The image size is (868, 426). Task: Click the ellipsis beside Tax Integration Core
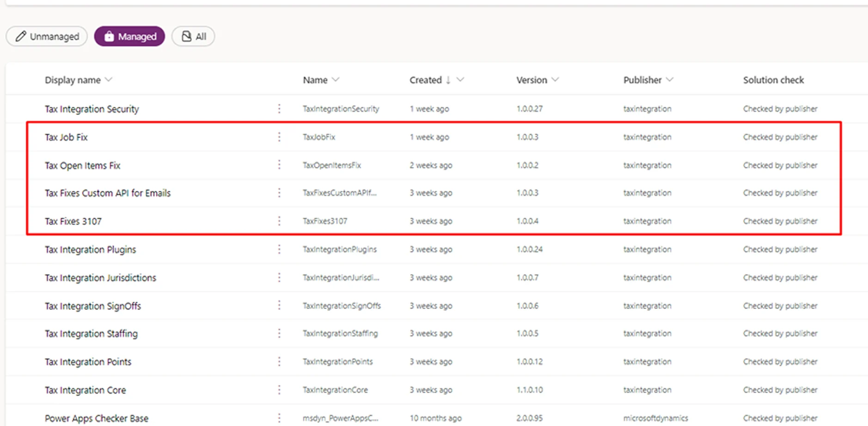(x=279, y=390)
